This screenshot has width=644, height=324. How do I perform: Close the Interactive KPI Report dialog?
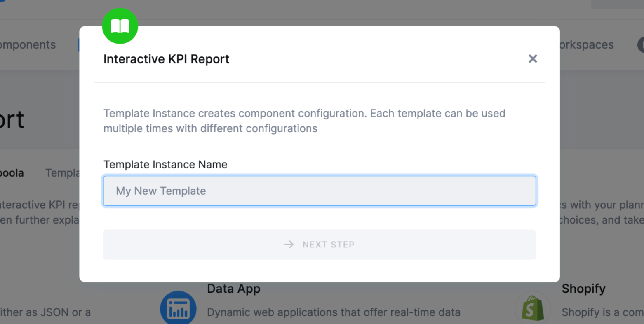(533, 59)
